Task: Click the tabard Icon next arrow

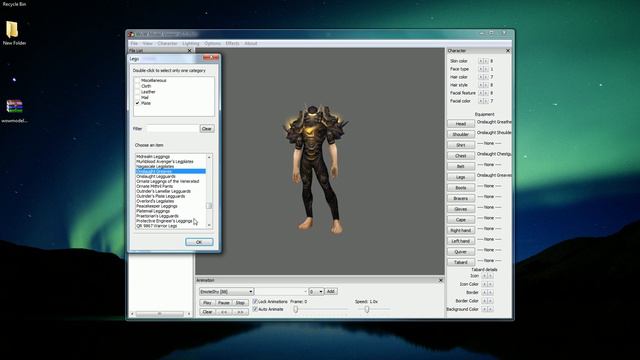Action: (490, 276)
